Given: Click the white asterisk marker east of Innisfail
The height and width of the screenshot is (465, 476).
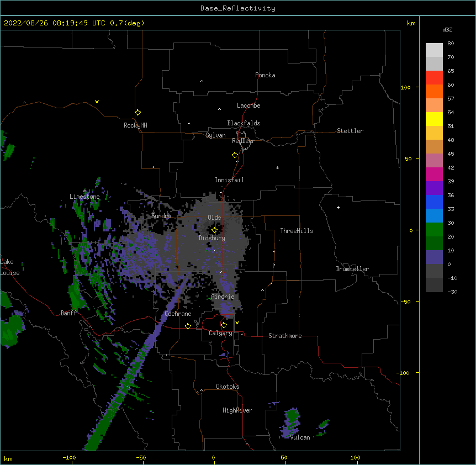Looking at the screenshot, I should (x=277, y=167).
